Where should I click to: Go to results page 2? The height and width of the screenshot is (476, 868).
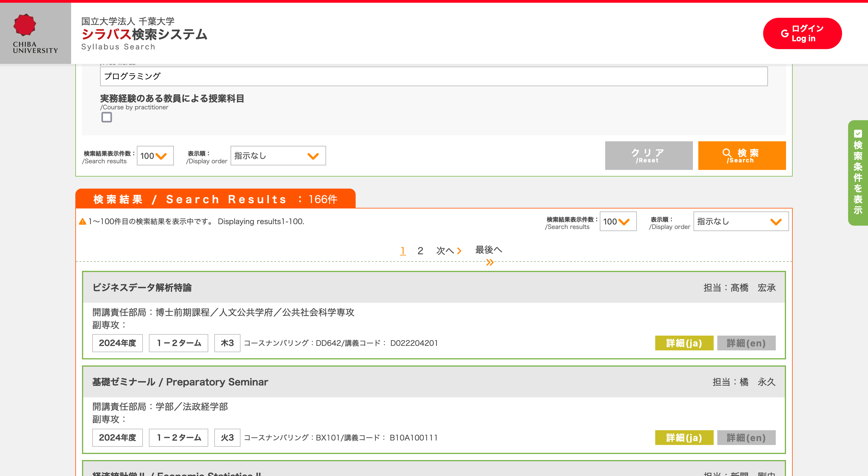tap(420, 251)
